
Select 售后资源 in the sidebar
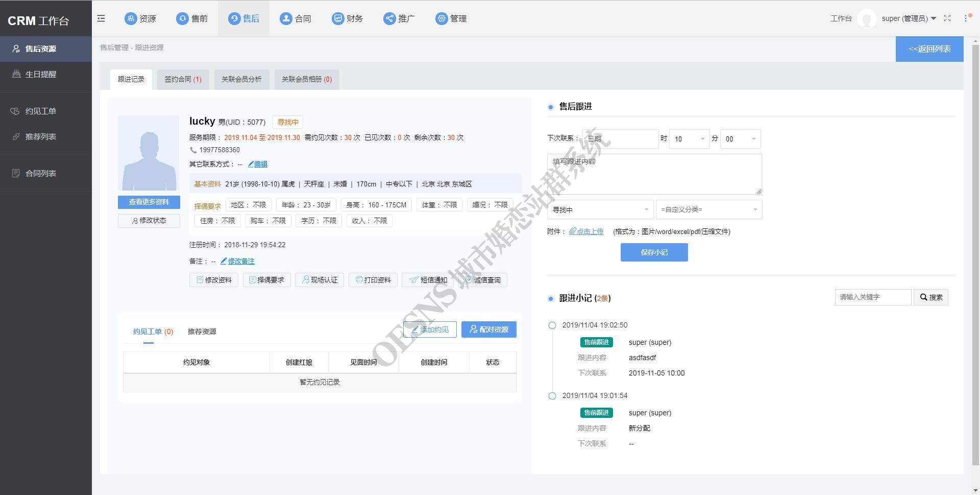[x=46, y=49]
